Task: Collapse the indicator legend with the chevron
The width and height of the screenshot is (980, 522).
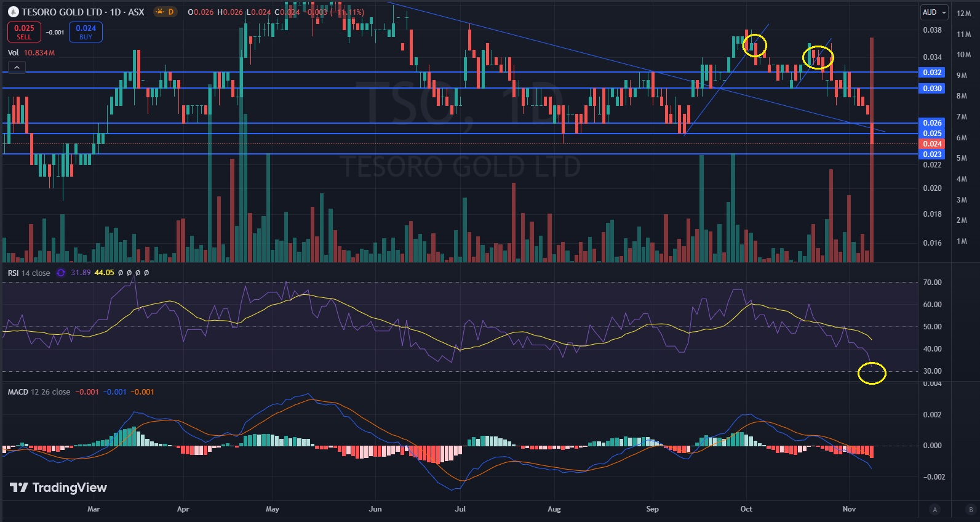Action: (x=17, y=67)
